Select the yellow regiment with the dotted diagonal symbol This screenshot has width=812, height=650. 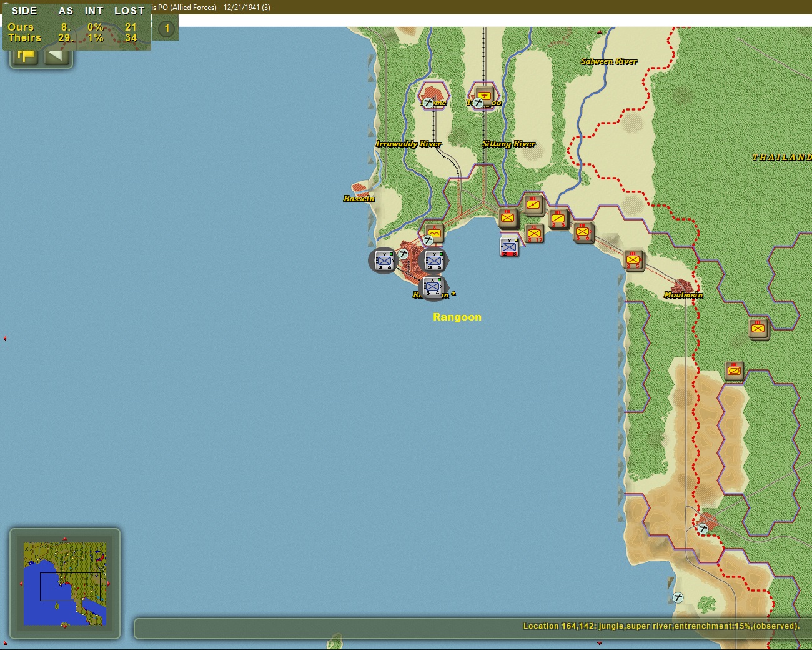pyautogui.click(x=533, y=204)
